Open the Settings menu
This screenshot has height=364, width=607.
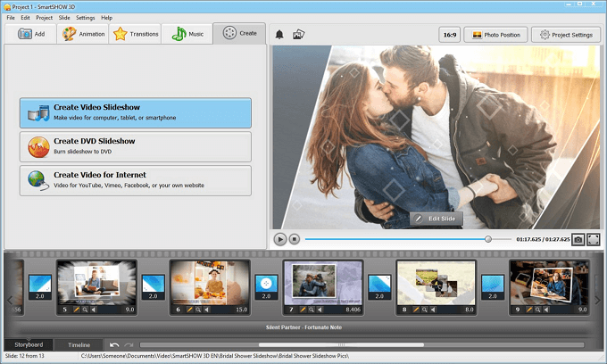pos(85,18)
